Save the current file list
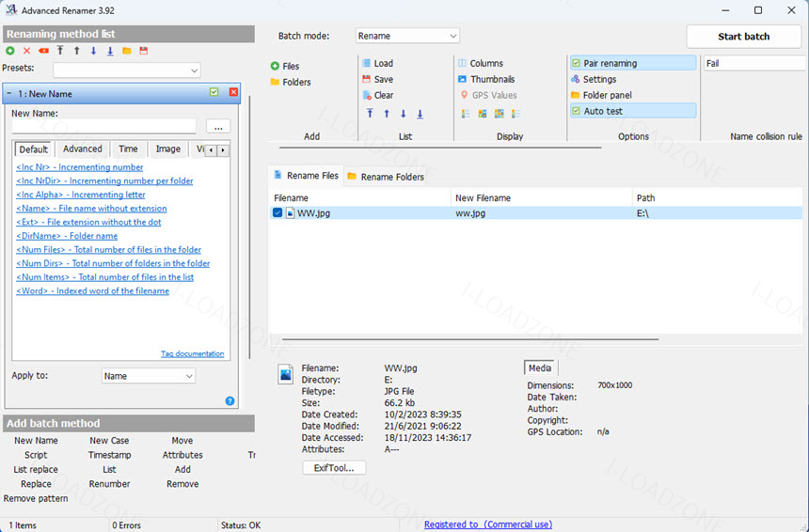 point(377,79)
